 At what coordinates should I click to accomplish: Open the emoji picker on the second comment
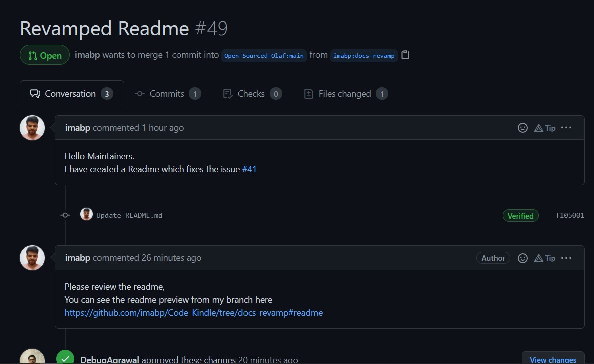[523, 258]
